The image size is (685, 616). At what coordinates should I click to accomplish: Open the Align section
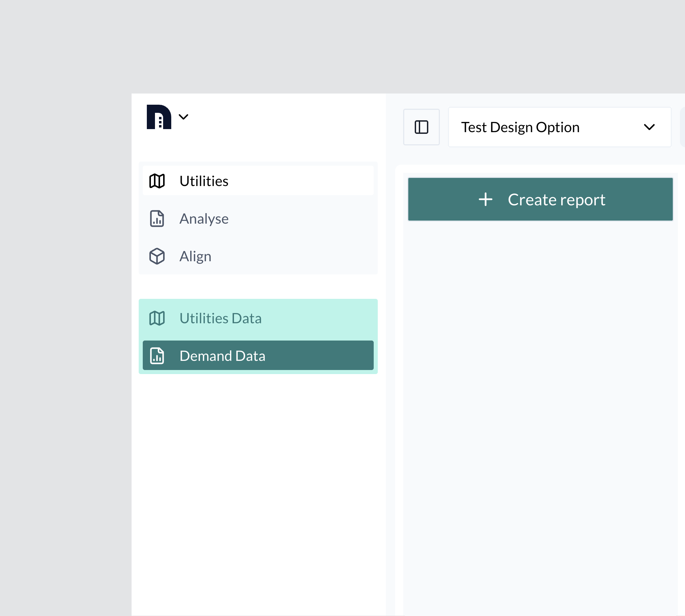[195, 256]
